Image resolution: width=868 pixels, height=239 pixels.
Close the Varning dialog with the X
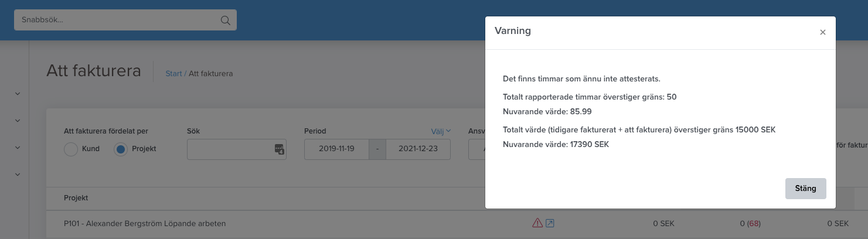[822, 32]
